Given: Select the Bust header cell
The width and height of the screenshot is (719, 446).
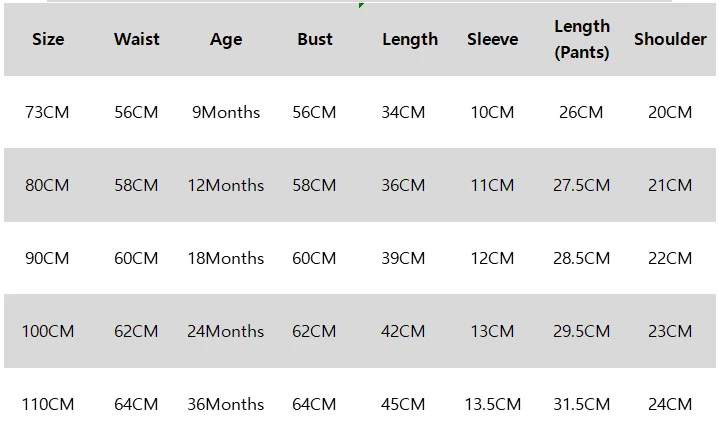Looking at the screenshot, I should 315,39.
